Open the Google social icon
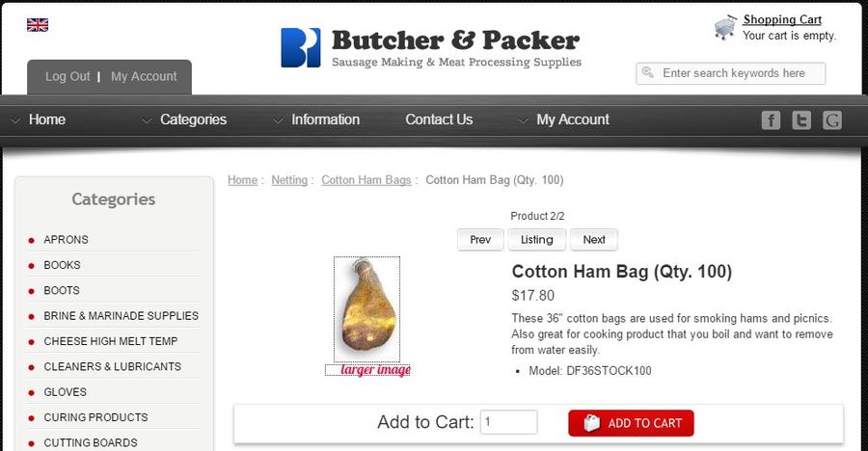The width and height of the screenshot is (868, 451). point(832,120)
